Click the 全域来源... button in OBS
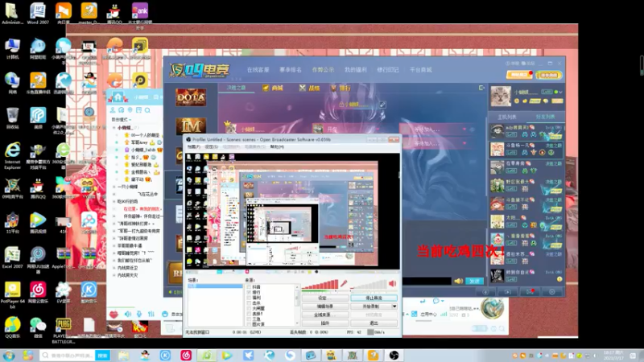 click(x=325, y=315)
